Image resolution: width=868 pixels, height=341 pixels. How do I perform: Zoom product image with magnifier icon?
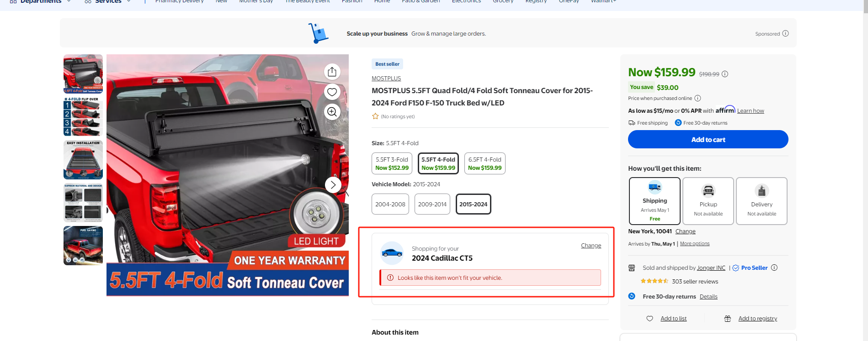click(x=332, y=112)
